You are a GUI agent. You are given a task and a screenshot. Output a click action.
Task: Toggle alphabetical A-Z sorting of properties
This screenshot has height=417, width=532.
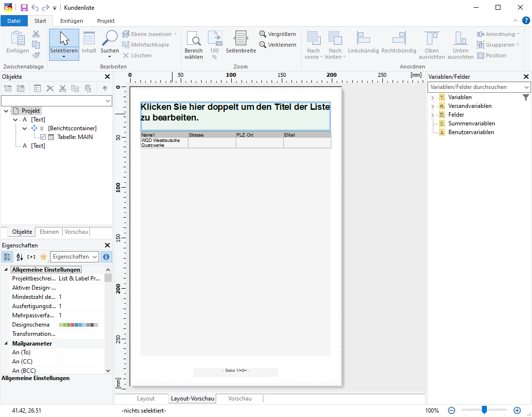[19, 257]
